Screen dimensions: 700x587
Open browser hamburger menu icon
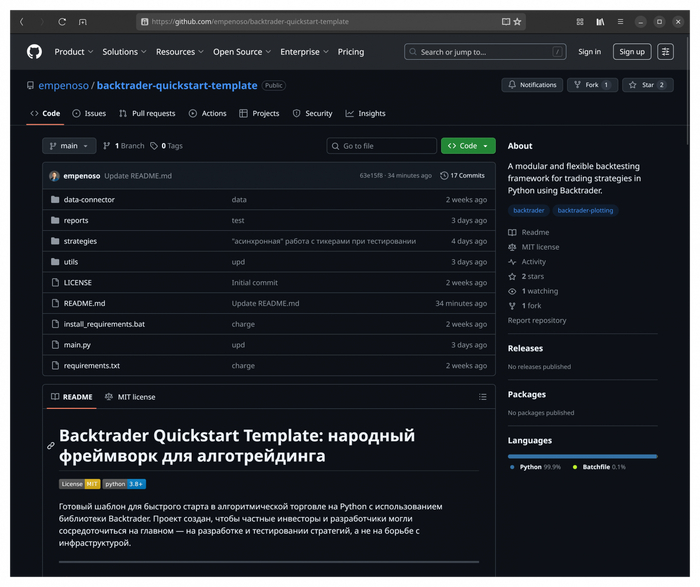[x=621, y=21]
